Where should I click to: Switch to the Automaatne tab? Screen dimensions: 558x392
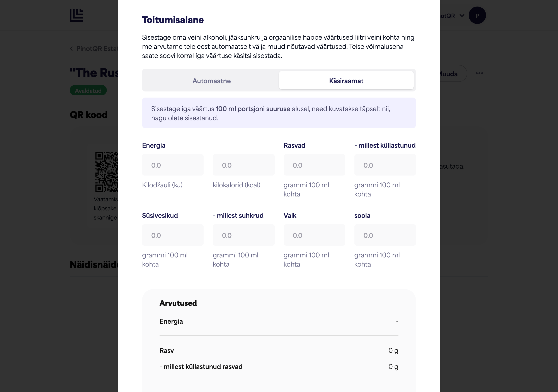point(211,81)
